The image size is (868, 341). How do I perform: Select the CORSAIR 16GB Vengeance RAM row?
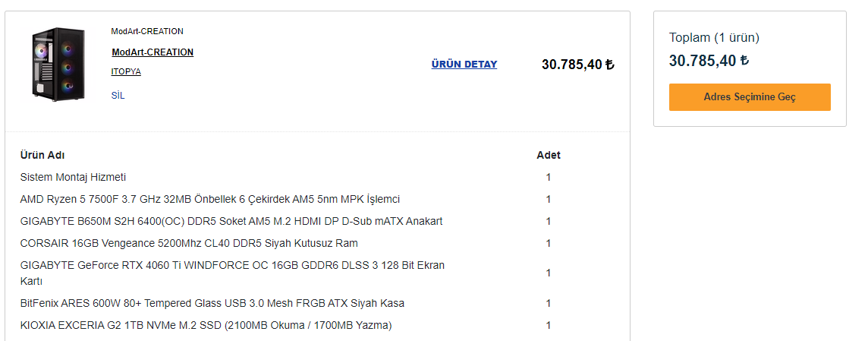(x=188, y=243)
